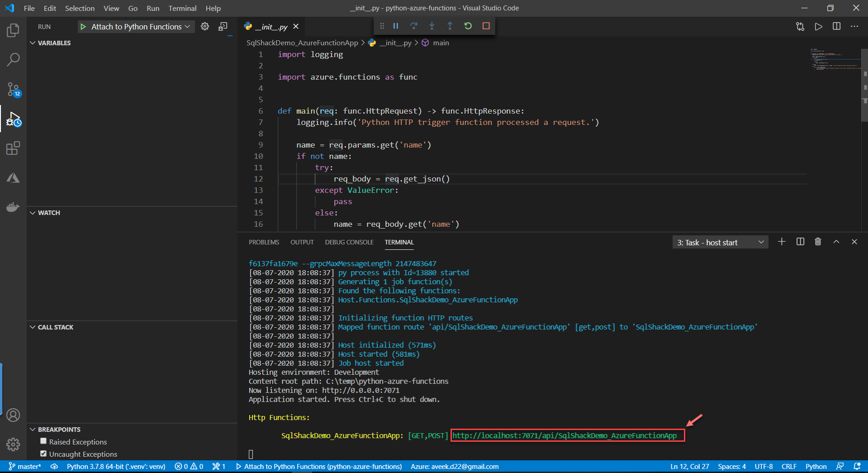Screen dimensions: 868x473
Task: Open the Docker view in sidebar
Action: coord(13,207)
